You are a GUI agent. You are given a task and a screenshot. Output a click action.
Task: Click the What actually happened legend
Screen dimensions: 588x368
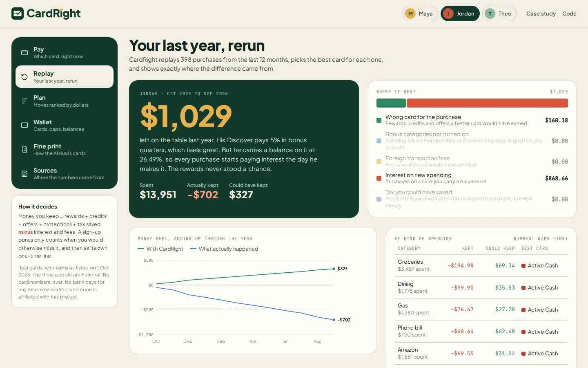224,249
